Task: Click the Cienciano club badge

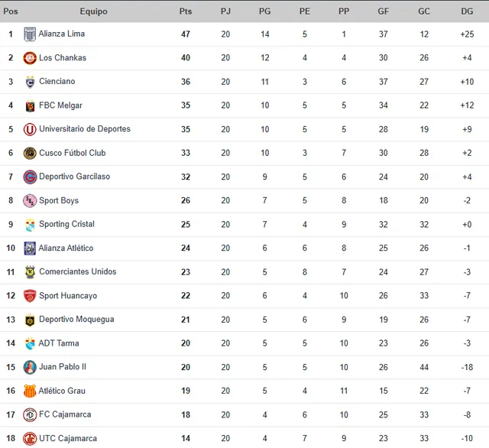Action: tap(30, 82)
